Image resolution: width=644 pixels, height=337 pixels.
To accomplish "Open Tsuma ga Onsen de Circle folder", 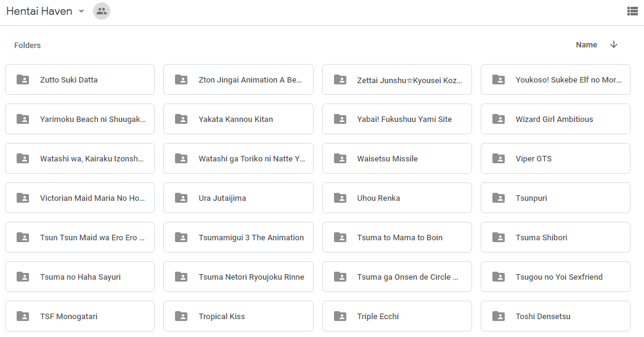I will pos(397,277).
